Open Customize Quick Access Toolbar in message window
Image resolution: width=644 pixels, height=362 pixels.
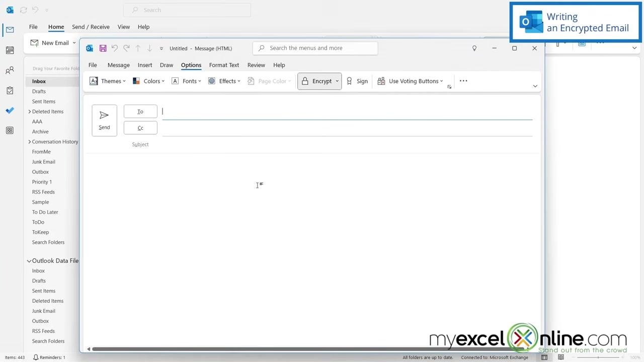click(x=162, y=48)
